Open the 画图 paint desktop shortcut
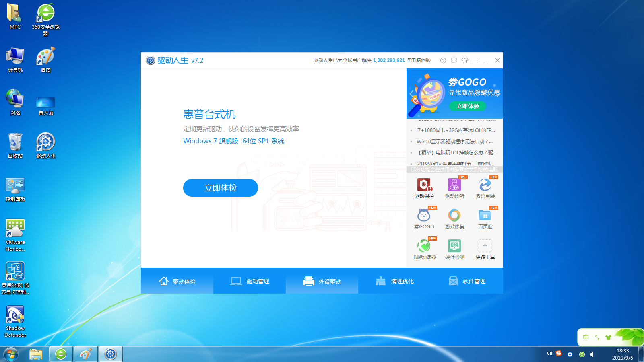Image resolution: width=644 pixels, height=362 pixels. [45, 60]
